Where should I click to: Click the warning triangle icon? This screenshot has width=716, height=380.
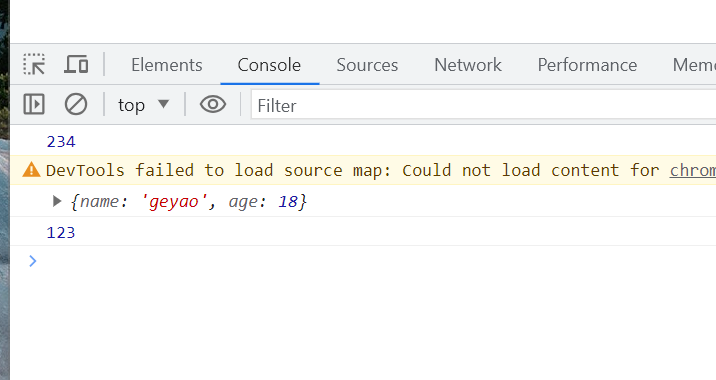31,170
